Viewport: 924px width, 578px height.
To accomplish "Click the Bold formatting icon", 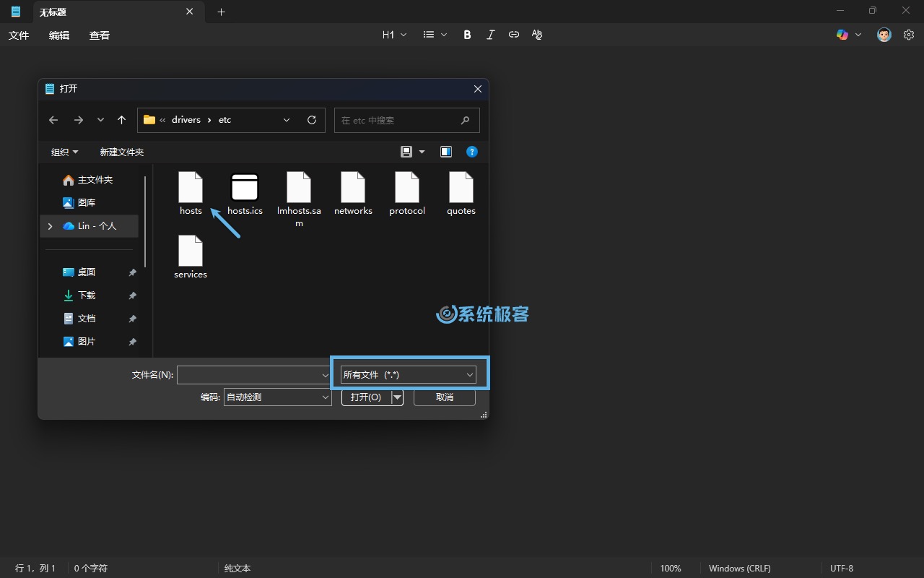I will (x=467, y=35).
